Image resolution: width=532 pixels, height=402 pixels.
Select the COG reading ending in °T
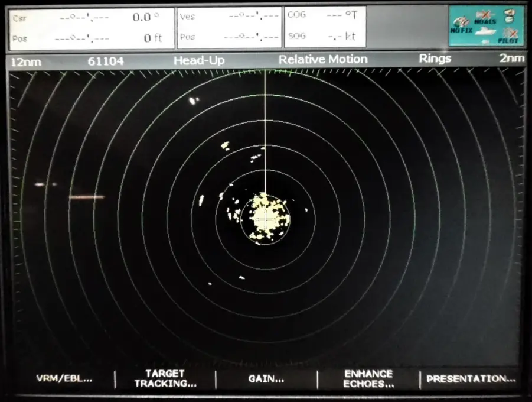(342, 15)
